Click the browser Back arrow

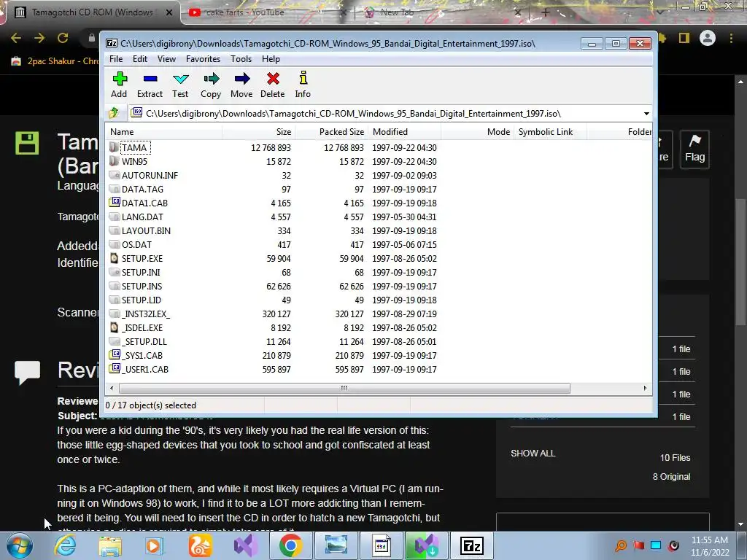click(x=16, y=38)
